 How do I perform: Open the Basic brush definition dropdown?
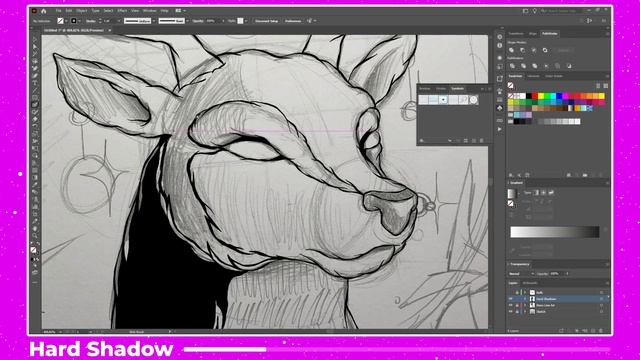pyautogui.click(x=187, y=21)
